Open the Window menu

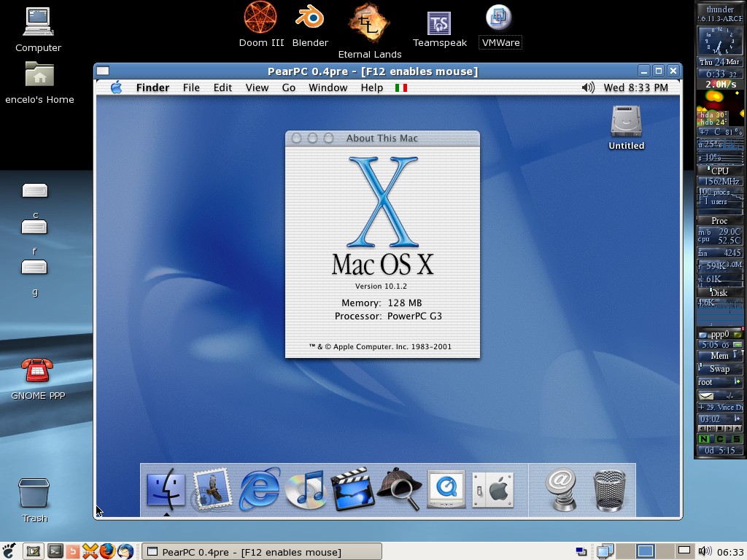[x=328, y=87]
